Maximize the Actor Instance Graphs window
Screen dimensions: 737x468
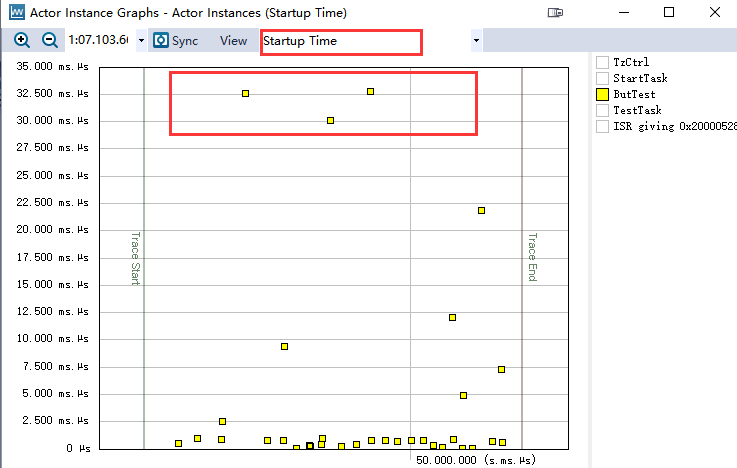coord(669,13)
